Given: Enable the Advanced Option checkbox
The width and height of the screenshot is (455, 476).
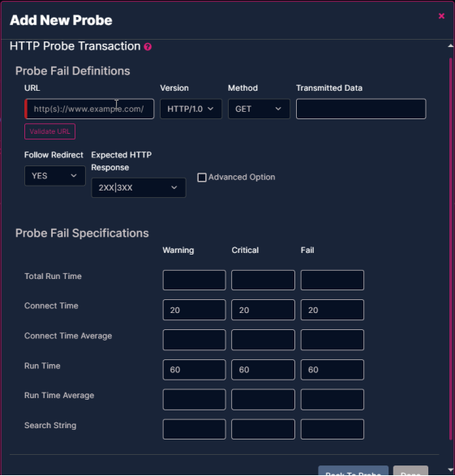Looking at the screenshot, I should tap(202, 178).
